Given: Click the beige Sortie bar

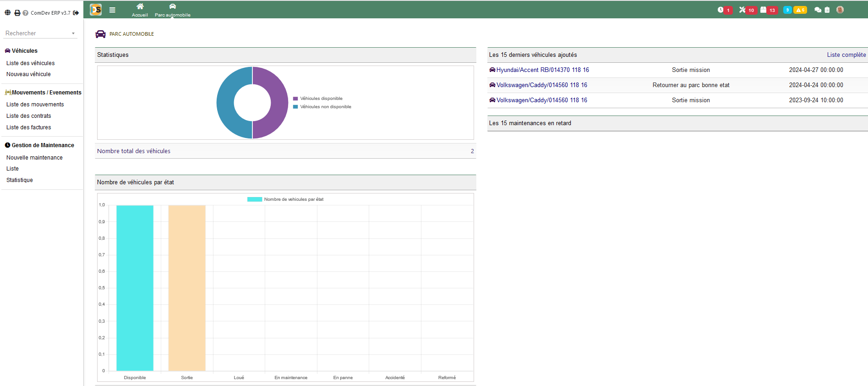Looking at the screenshot, I should (x=187, y=288).
